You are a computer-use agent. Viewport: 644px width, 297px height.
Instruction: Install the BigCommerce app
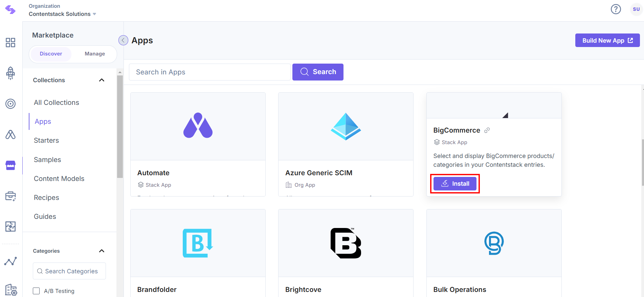455,184
